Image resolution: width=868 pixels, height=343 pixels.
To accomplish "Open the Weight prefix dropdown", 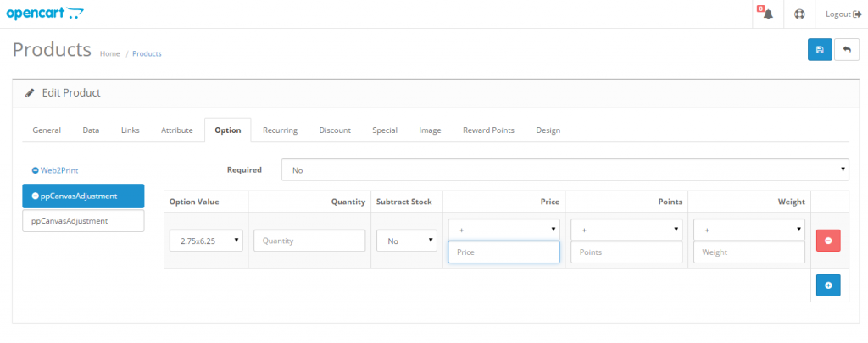I will [749, 229].
